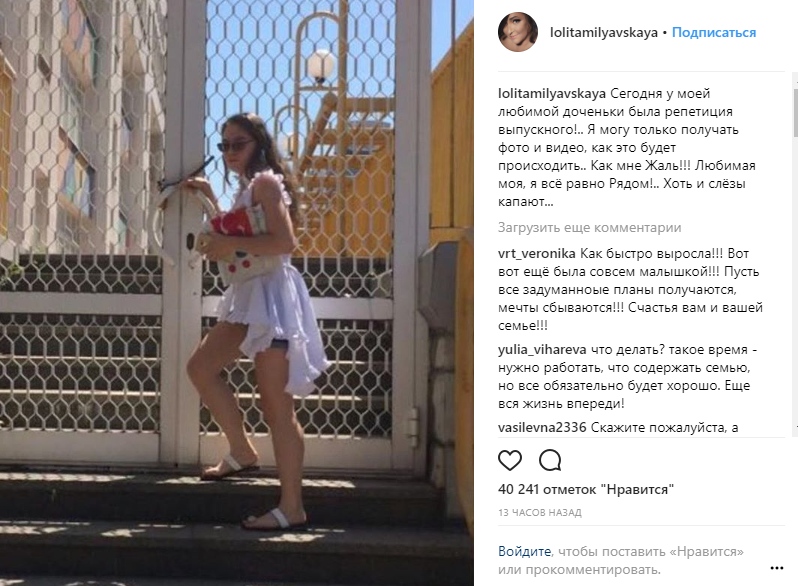The height and width of the screenshot is (586, 798).
Task: Open vrt_veronika commenter profile
Action: 536,254
